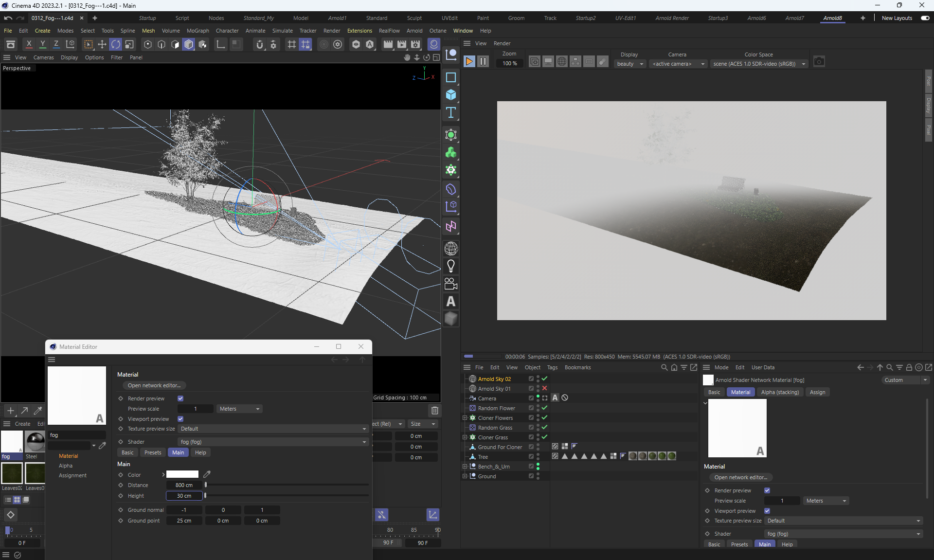Click the Camera object icon in the palette
Viewport: 934px width, 560px height.
(x=451, y=284)
